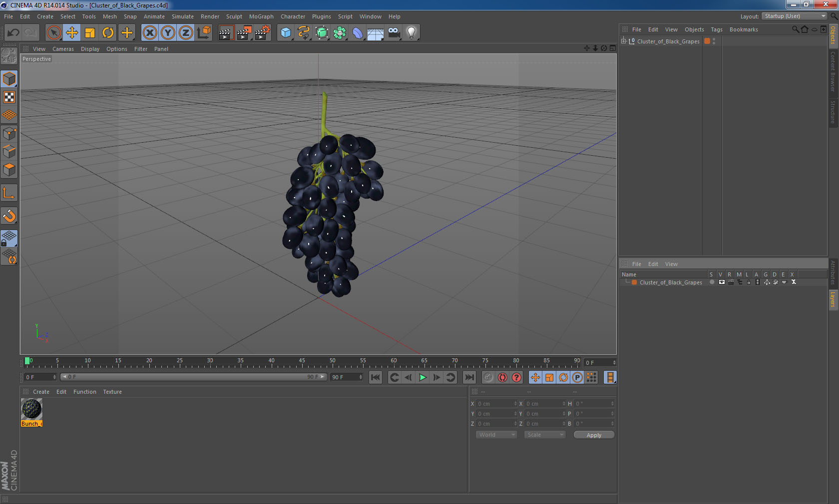The width and height of the screenshot is (839, 504).
Task: Add a floor environment object
Action: tap(376, 33)
